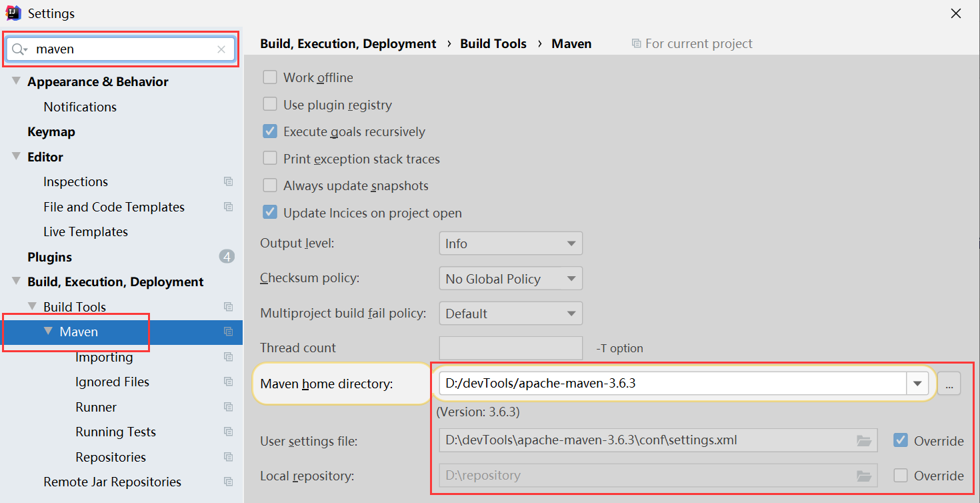Collapse the Editor tree node
This screenshot has height=503, width=980.
(16, 157)
